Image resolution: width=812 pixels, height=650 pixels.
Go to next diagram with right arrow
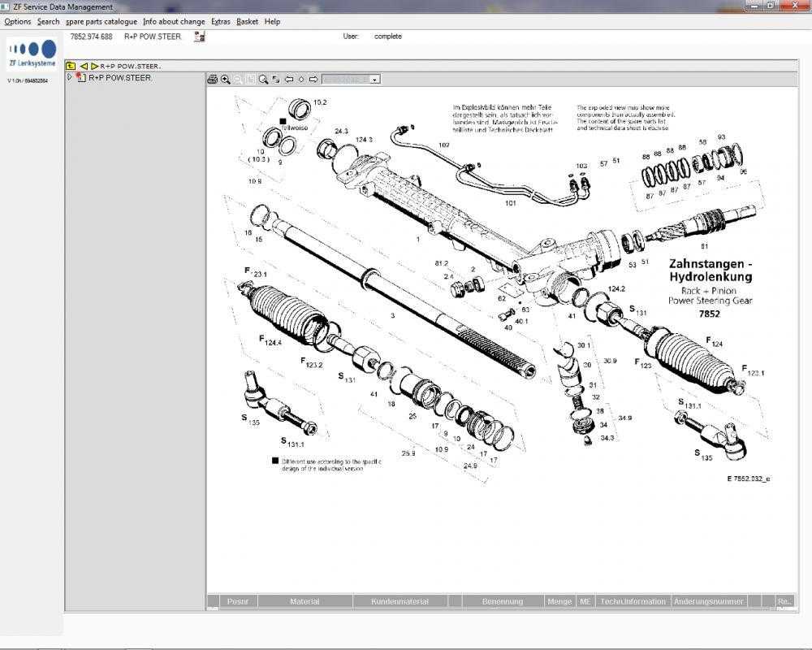click(313, 80)
